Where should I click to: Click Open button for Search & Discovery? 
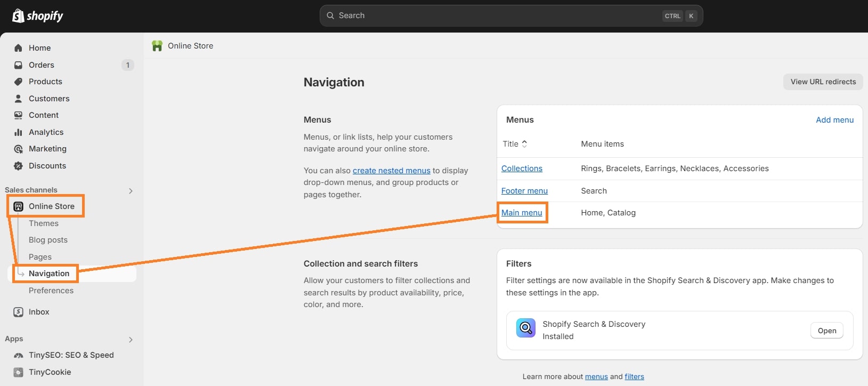pyautogui.click(x=827, y=331)
